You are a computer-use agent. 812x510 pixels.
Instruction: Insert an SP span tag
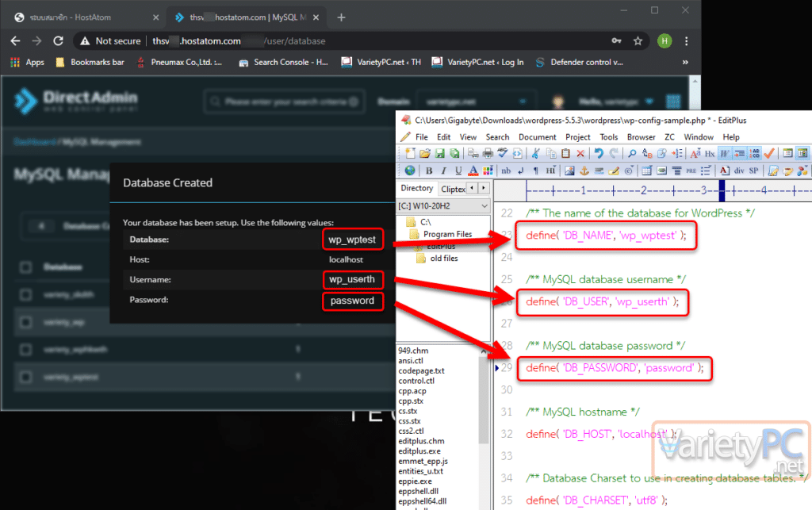click(x=754, y=171)
